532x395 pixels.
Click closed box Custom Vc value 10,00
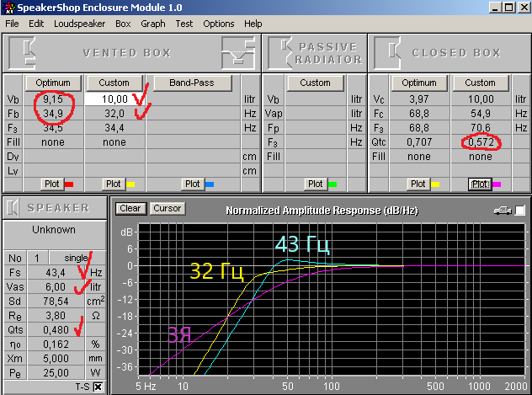pos(481,99)
